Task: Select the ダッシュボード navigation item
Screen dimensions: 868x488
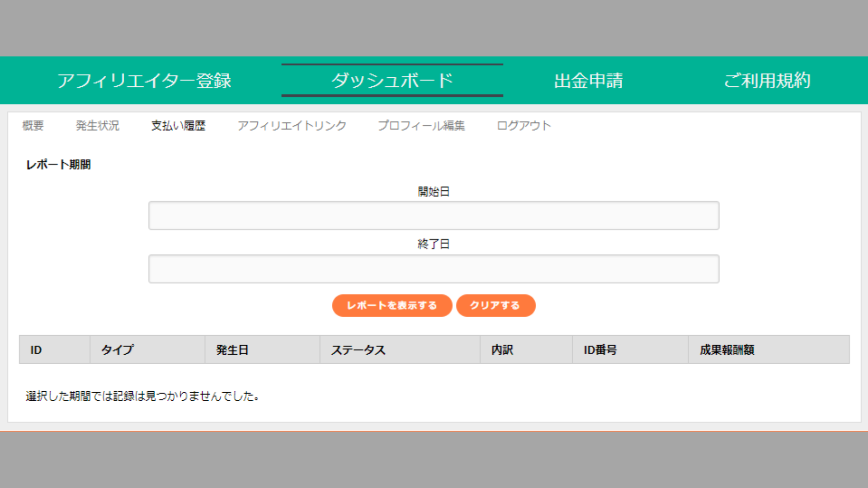Action: 392,80
